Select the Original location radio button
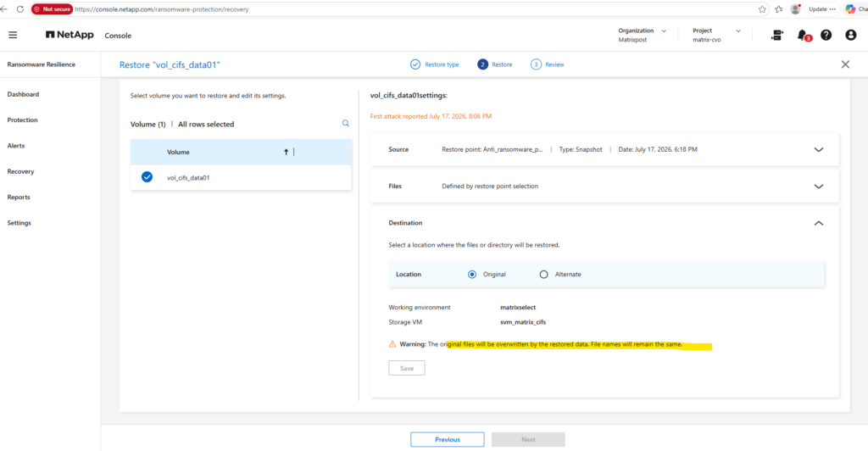The width and height of the screenshot is (868, 451). click(x=472, y=275)
